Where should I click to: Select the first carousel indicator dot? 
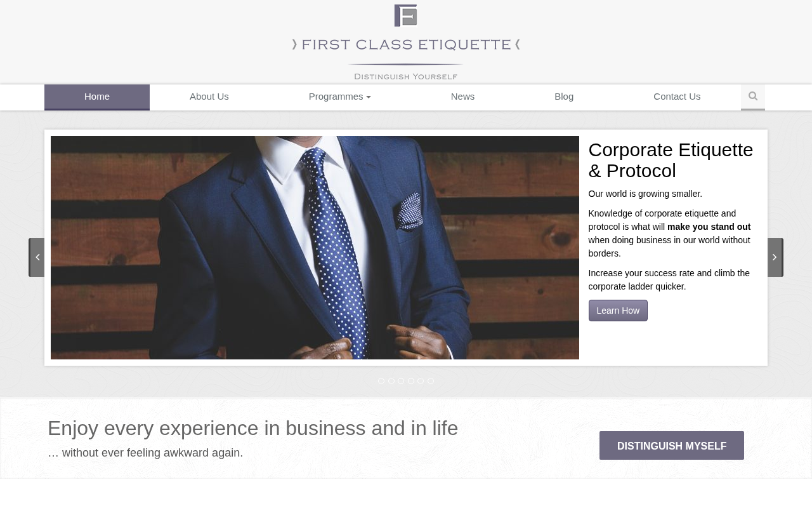click(381, 381)
